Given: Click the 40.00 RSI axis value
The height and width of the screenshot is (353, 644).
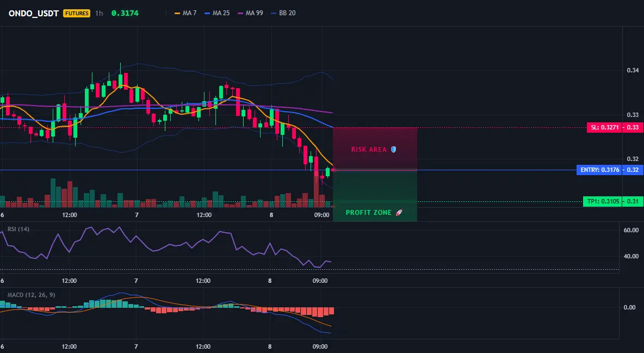Looking at the screenshot, I should point(631,256).
